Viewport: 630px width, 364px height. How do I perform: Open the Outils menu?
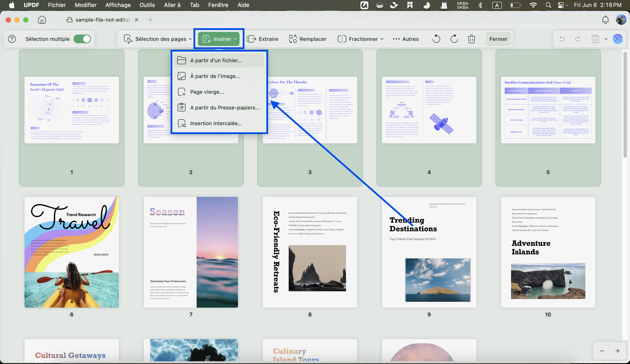[x=147, y=5]
